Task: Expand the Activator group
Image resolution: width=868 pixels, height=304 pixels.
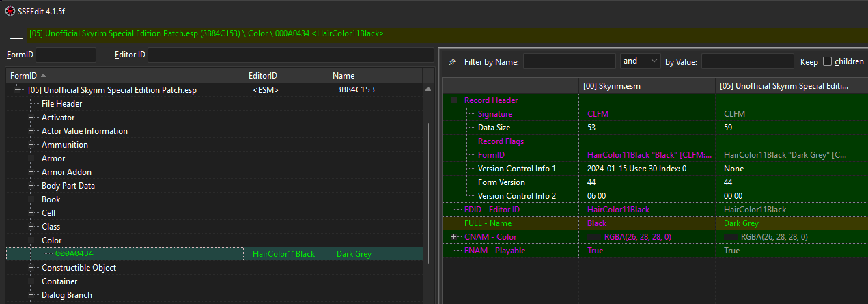Action: (31, 118)
